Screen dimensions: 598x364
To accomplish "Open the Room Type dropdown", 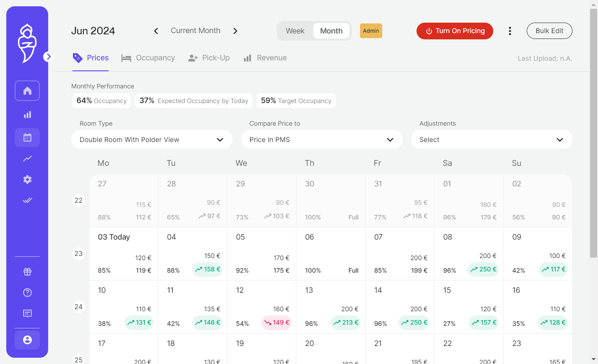I will click(x=152, y=139).
